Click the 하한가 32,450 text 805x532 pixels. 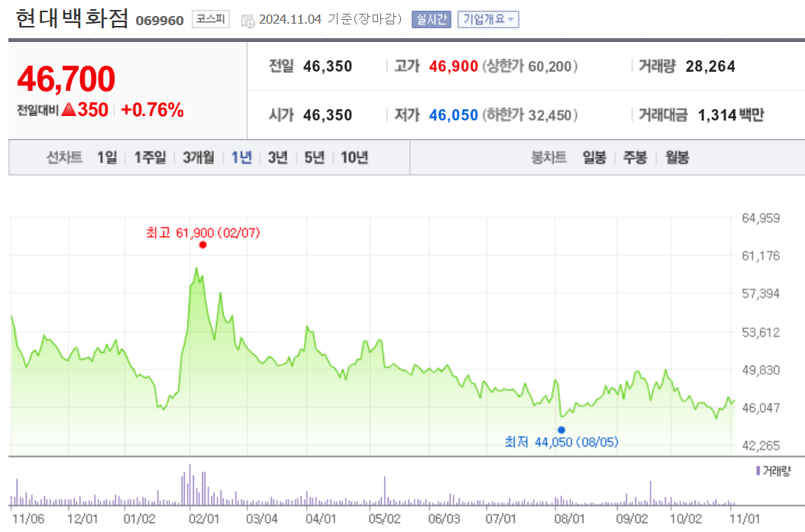(530, 115)
